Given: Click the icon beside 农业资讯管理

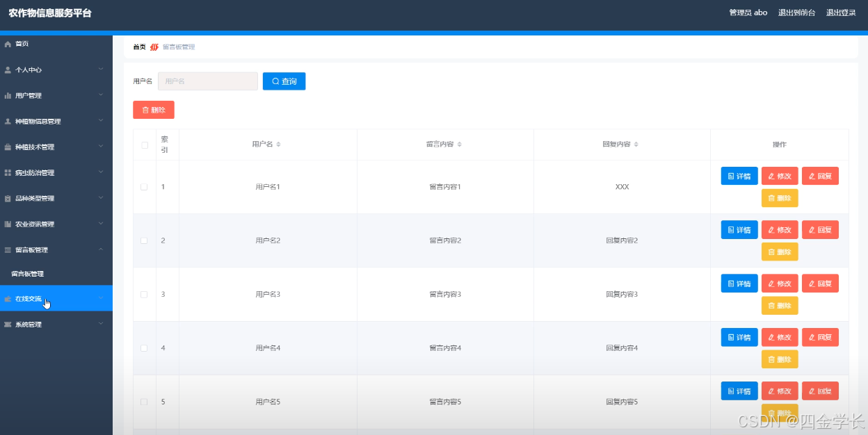Looking at the screenshot, I should pyautogui.click(x=8, y=224).
